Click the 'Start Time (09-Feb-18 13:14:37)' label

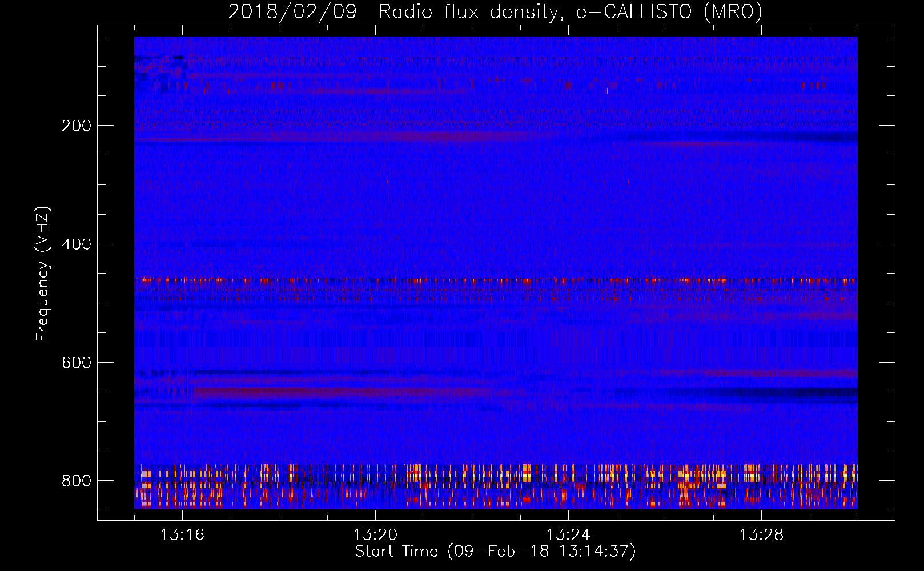point(495,552)
